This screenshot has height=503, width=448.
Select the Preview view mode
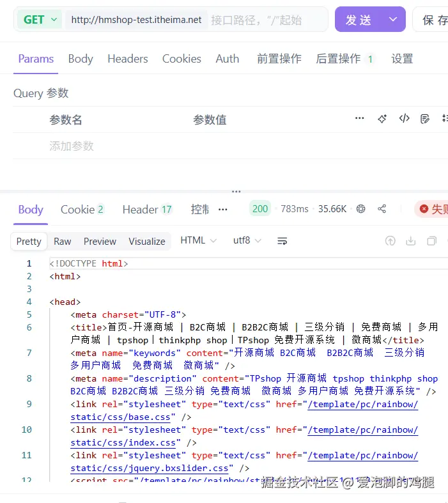coord(100,241)
